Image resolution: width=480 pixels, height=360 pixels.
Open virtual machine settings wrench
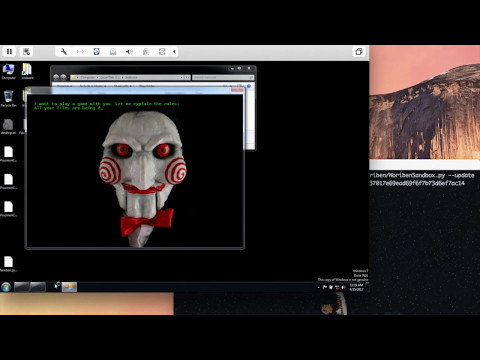(x=63, y=52)
